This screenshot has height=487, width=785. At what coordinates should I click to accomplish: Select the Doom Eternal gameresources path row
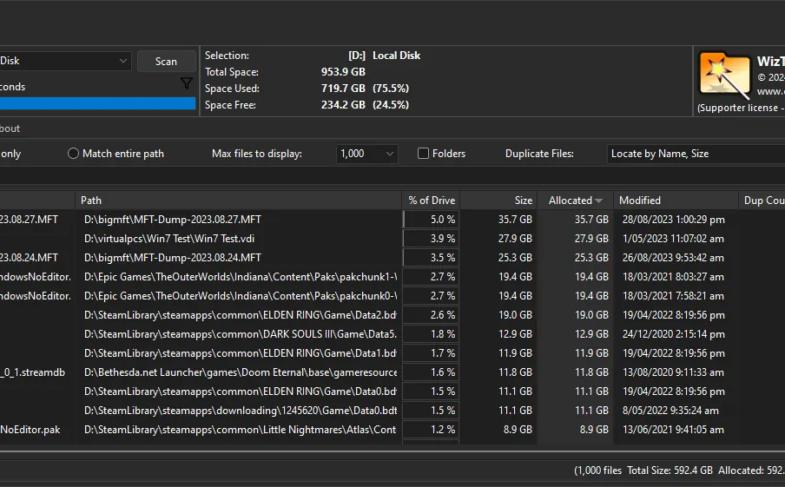(x=241, y=372)
